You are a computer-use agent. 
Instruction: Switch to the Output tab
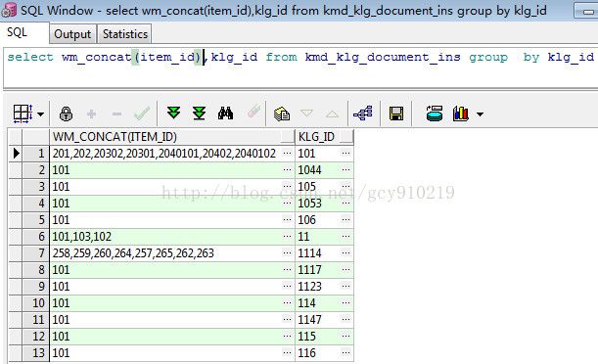(72, 34)
